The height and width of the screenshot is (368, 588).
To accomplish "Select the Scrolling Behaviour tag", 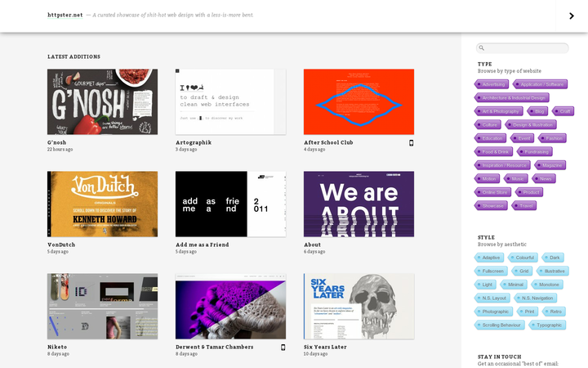I will [x=500, y=325].
